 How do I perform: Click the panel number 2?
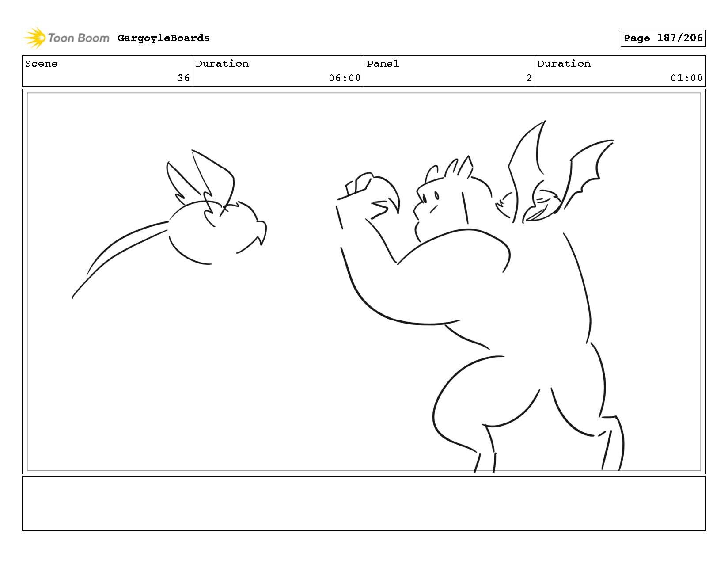pos(529,78)
